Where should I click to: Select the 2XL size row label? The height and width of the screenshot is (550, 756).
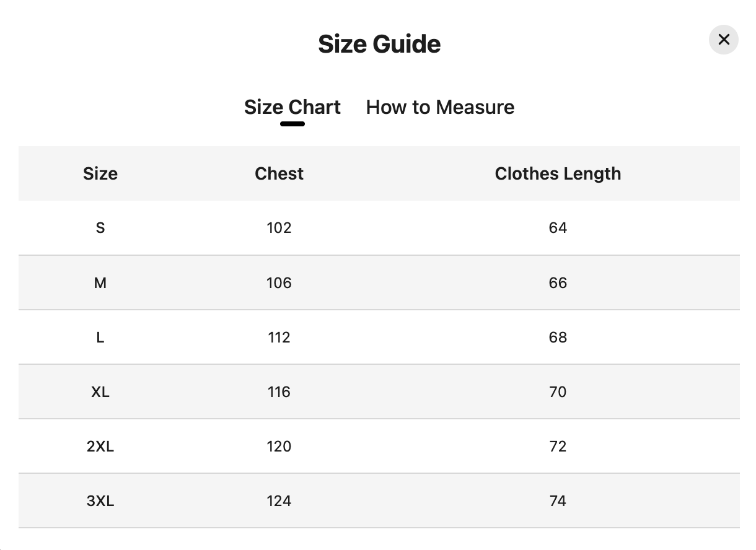click(100, 447)
